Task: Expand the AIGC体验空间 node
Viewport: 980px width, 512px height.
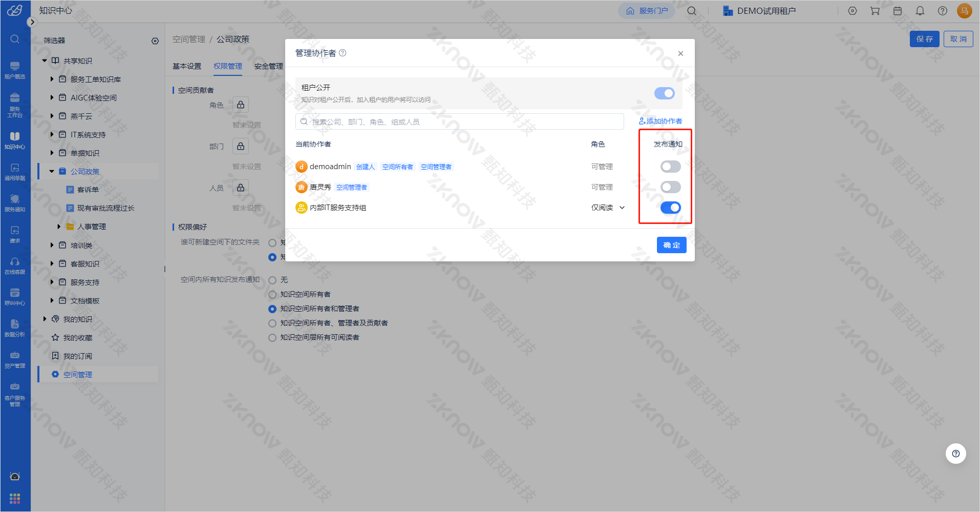Action: (x=52, y=98)
